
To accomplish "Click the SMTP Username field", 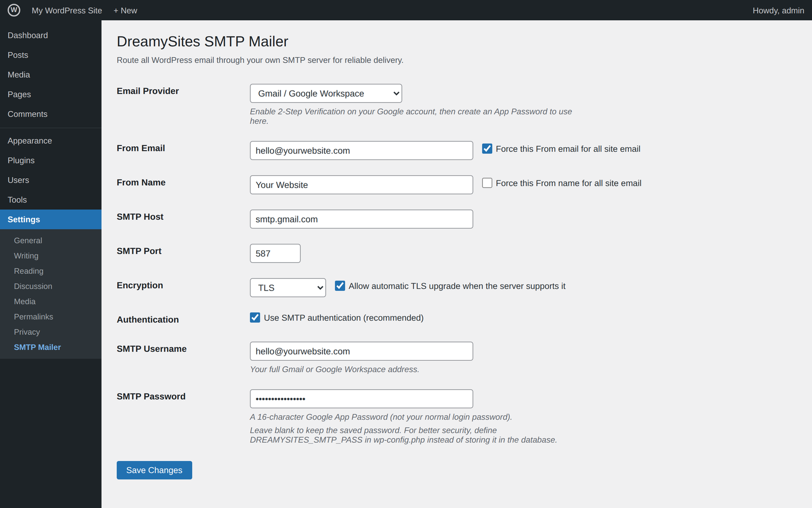I will 361,351.
